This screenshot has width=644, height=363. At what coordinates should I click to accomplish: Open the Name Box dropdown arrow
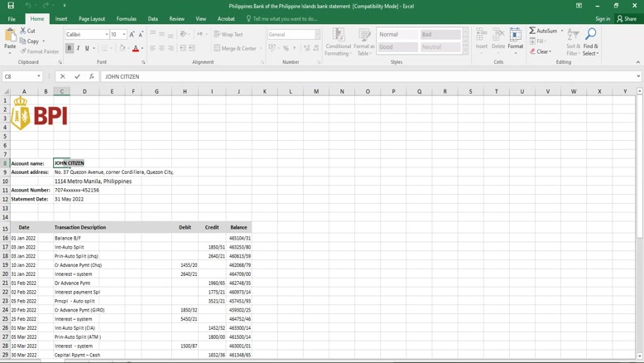tap(39, 76)
